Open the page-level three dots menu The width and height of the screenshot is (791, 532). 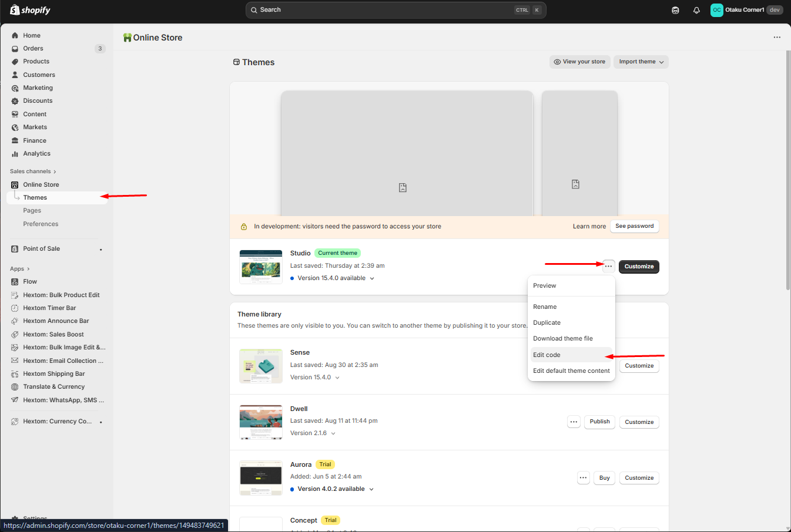(777, 38)
